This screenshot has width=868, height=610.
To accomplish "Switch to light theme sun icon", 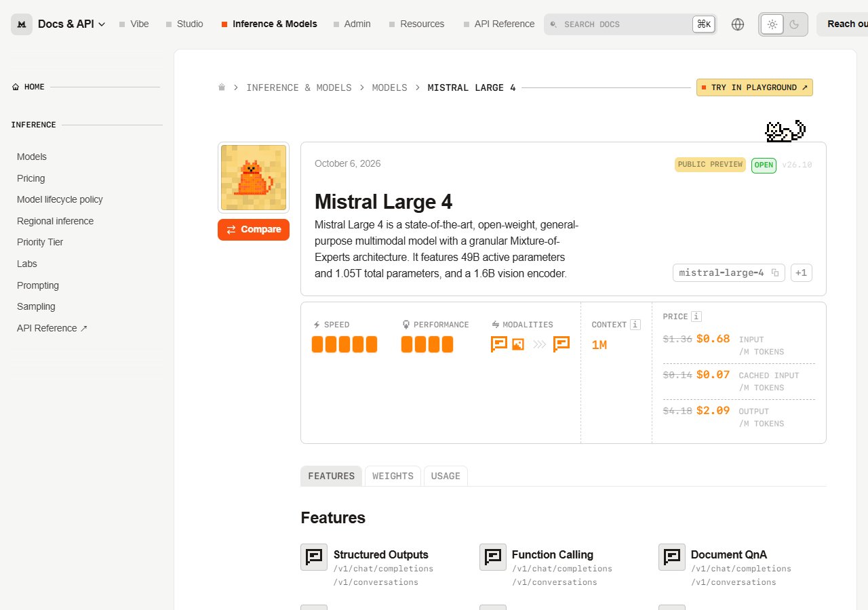I will click(x=772, y=24).
